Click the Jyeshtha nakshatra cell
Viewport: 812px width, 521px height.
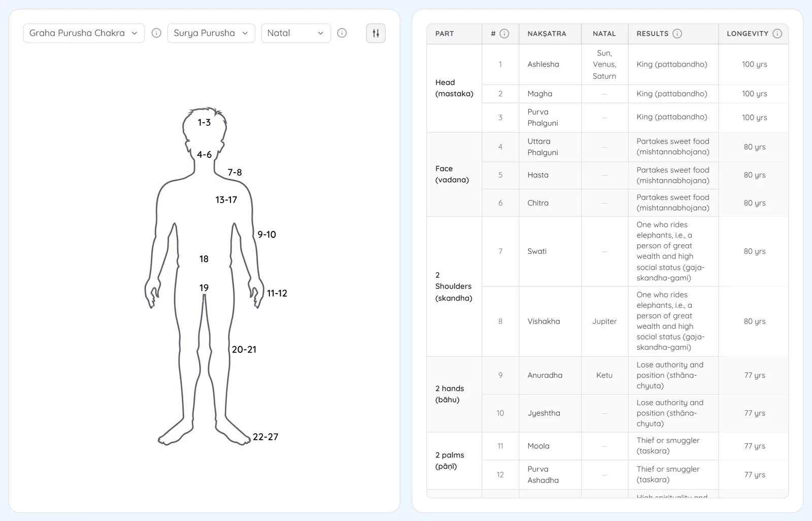point(550,413)
